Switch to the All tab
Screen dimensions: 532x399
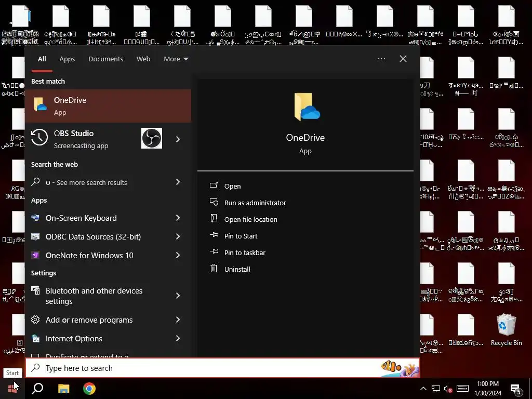pyautogui.click(x=42, y=59)
